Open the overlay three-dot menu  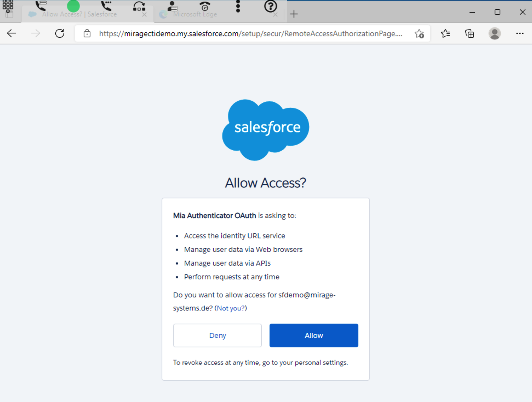coord(238,6)
